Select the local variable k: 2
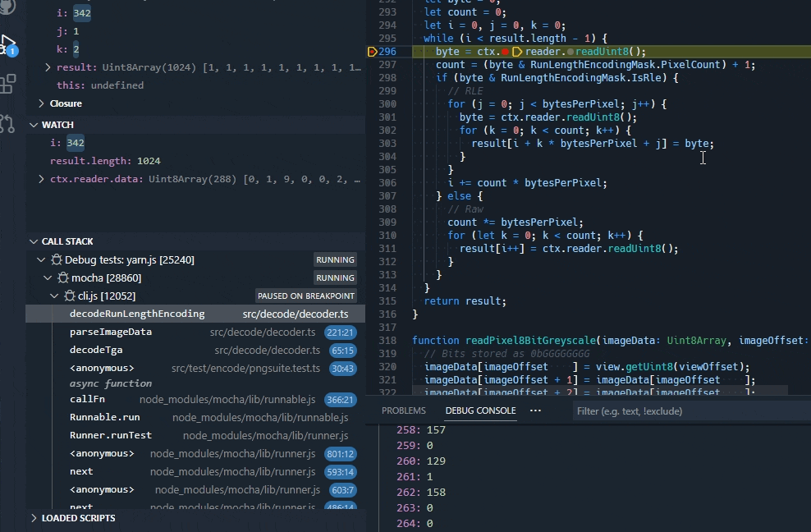 (x=195, y=49)
